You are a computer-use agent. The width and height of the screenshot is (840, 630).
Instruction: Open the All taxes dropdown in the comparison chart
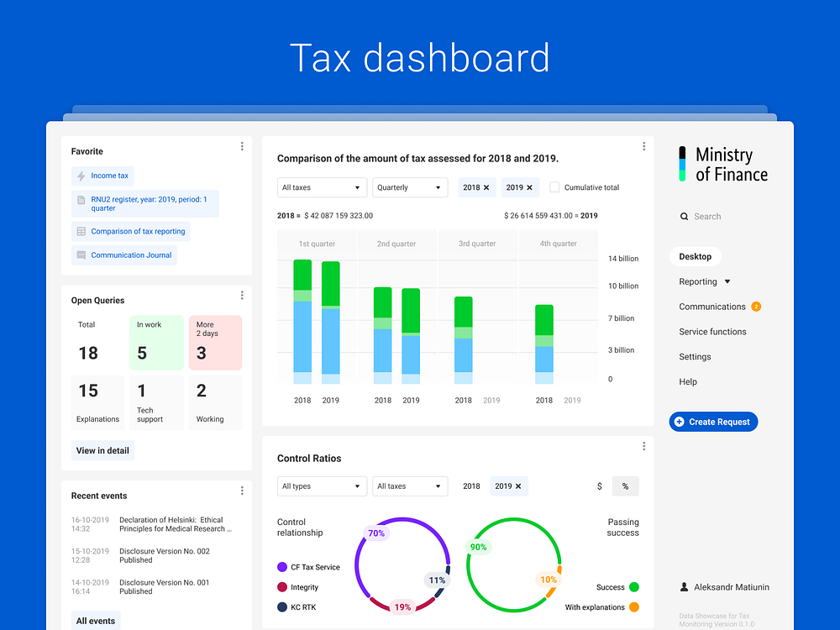click(322, 187)
